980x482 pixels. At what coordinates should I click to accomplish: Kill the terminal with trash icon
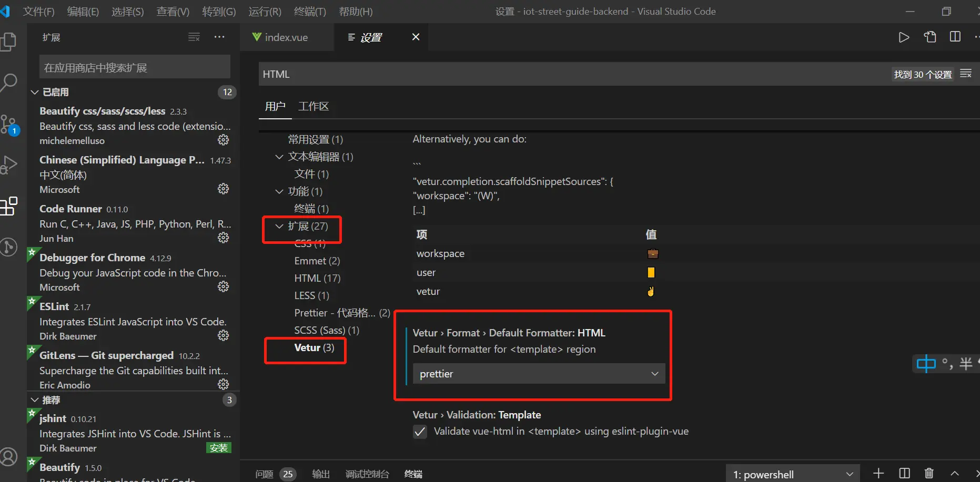(x=929, y=474)
